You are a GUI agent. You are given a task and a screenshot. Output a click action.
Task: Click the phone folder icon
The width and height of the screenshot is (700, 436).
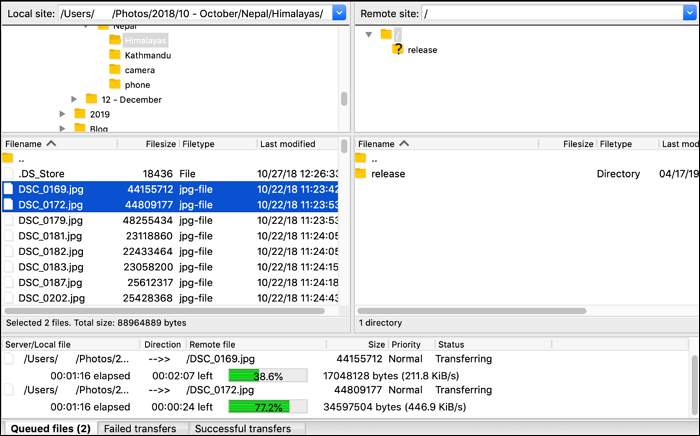tap(115, 84)
